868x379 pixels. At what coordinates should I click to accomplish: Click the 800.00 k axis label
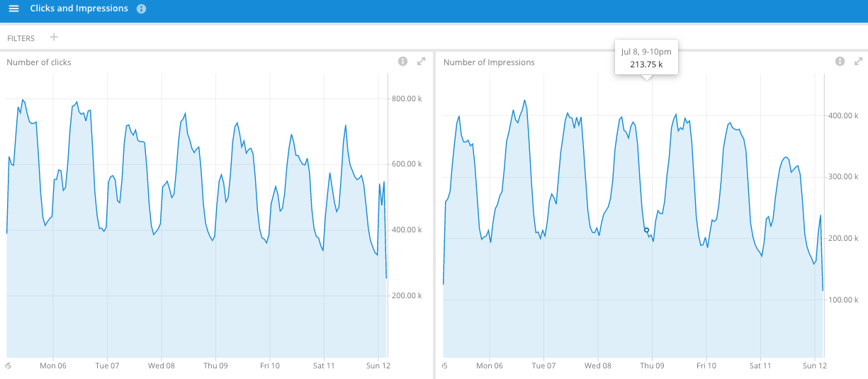[x=407, y=98]
